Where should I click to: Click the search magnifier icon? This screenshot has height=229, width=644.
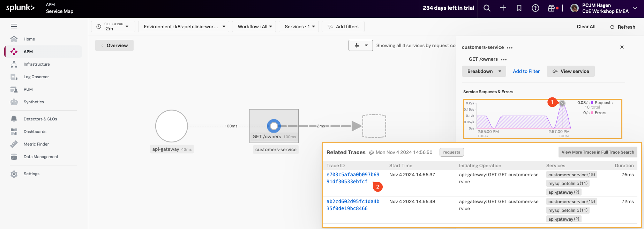click(x=487, y=8)
